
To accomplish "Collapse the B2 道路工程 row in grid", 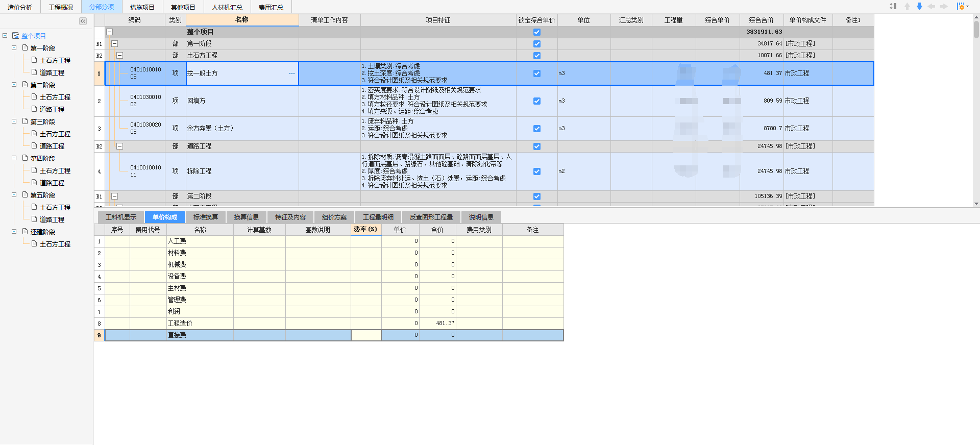I will click(119, 146).
